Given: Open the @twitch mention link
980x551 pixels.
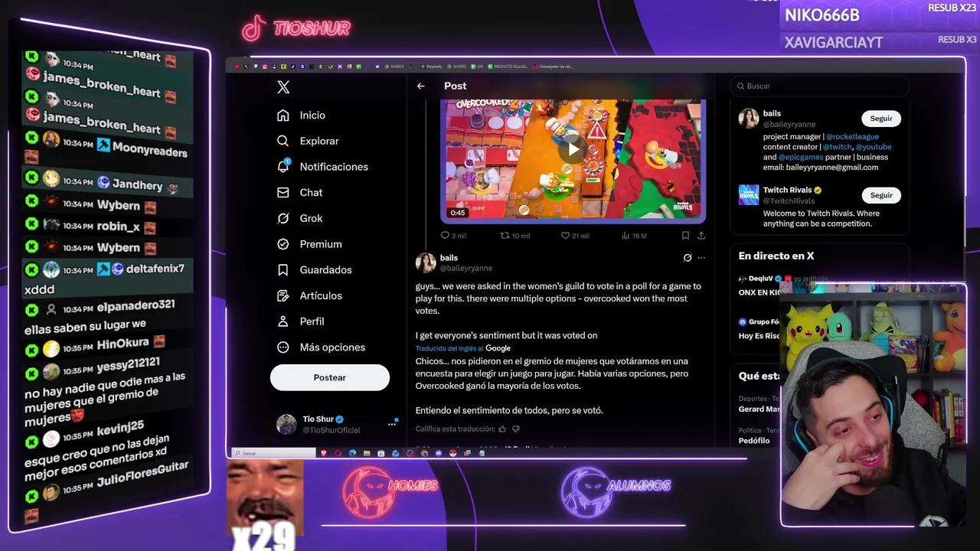Looking at the screenshot, I should point(837,147).
